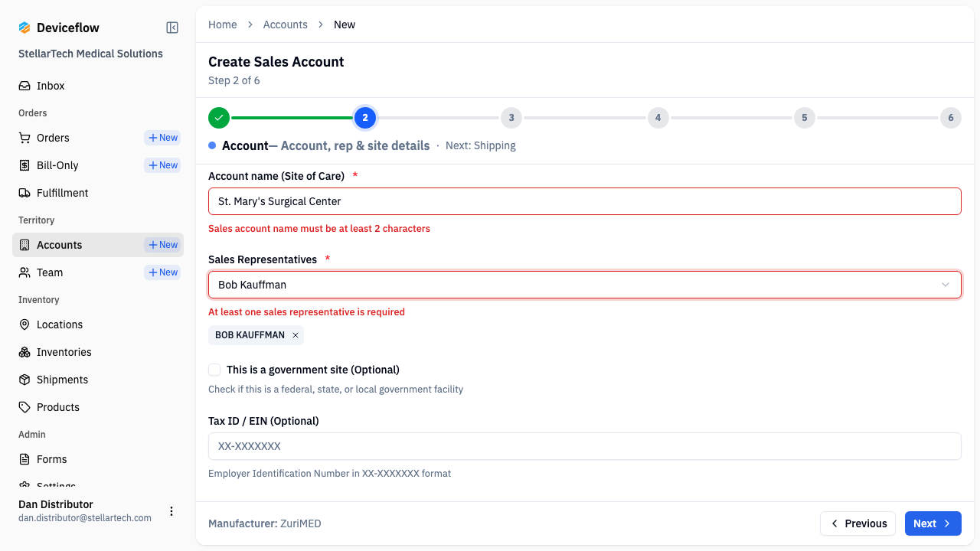Open Locations in sidebar

[98, 324]
